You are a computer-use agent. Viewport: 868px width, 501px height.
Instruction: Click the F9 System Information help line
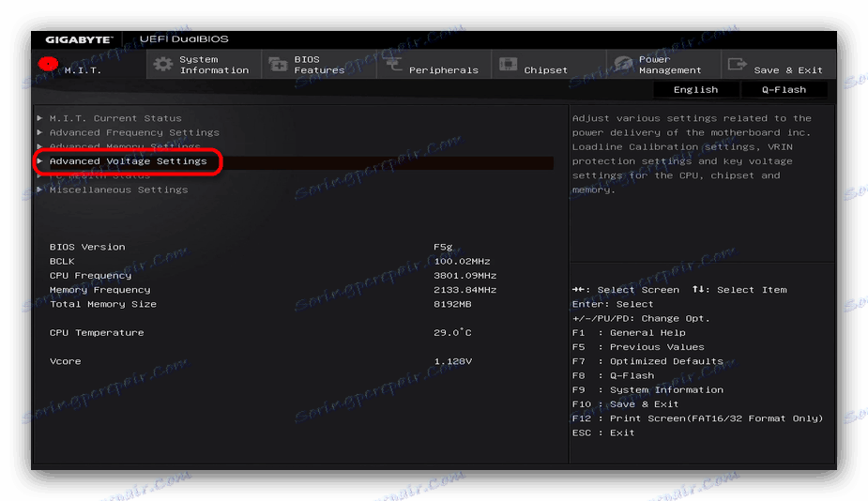click(x=647, y=389)
